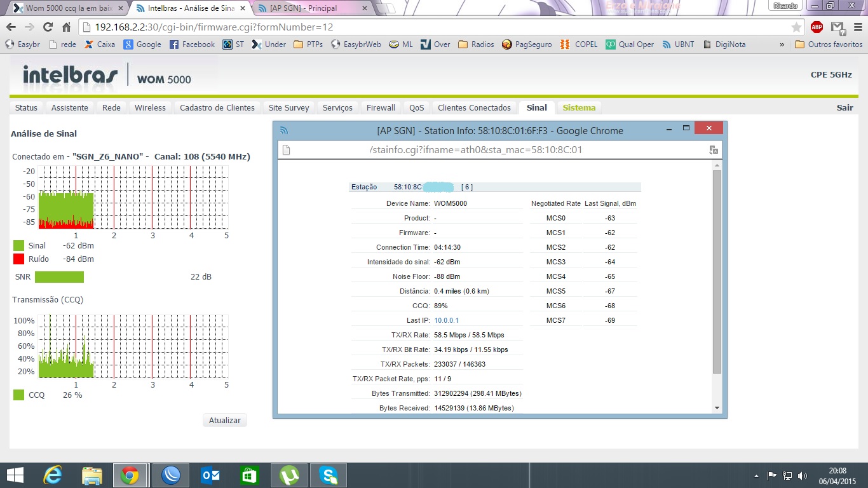Click the network icon in the system tray

pos(787,475)
